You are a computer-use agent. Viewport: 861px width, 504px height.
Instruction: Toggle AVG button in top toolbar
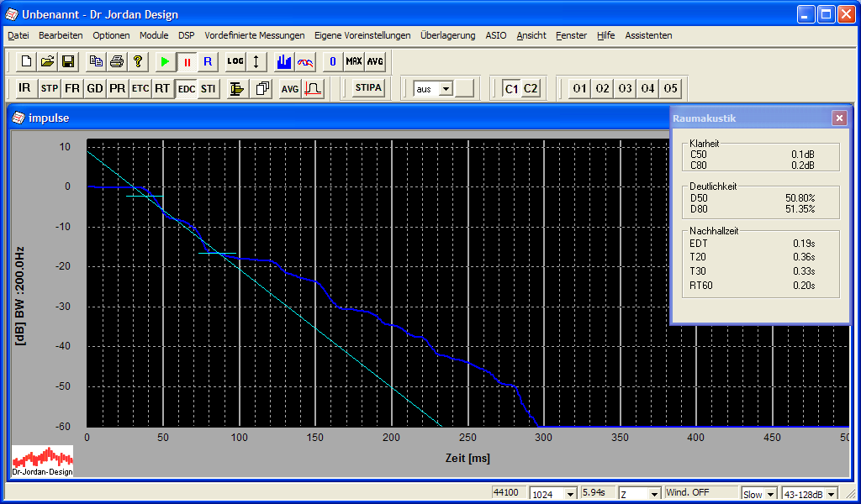[375, 61]
